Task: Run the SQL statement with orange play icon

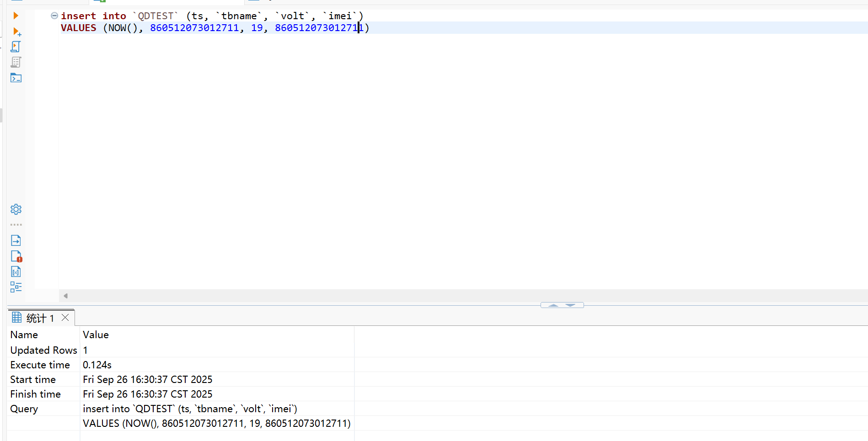Action: point(16,16)
